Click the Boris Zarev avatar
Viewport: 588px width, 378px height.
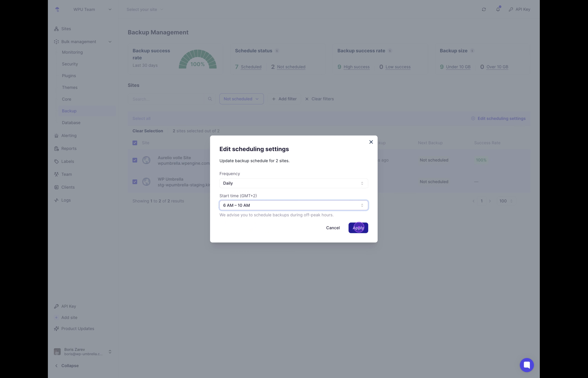tap(57, 352)
